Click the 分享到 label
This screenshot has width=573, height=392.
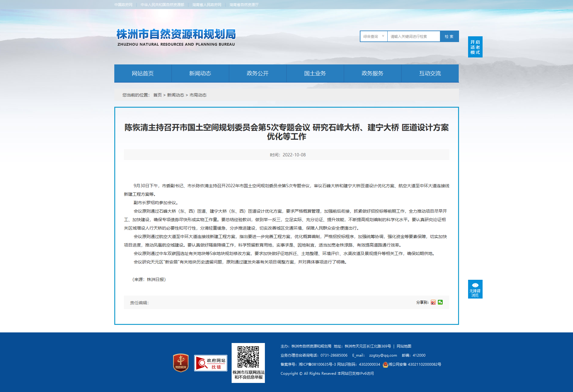(422, 302)
